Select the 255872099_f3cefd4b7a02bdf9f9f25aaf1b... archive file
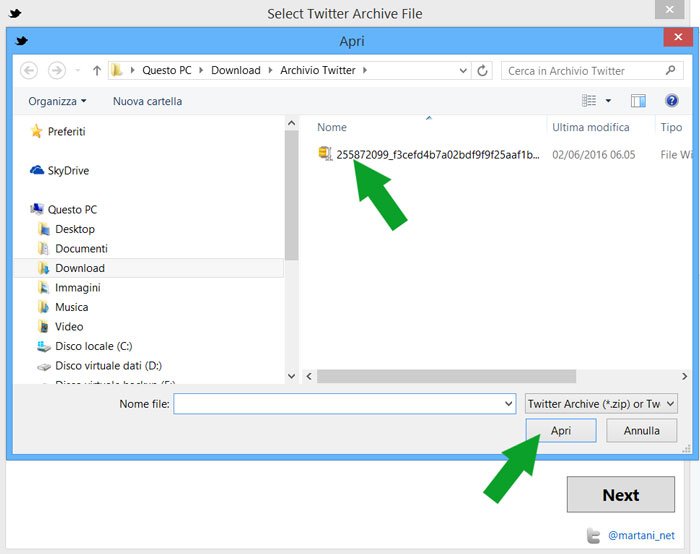 click(x=438, y=155)
